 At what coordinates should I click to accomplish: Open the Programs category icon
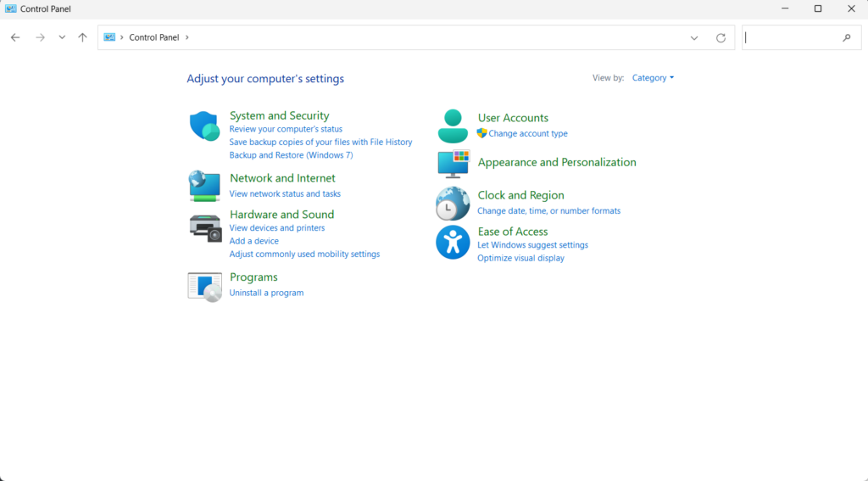point(204,286)
